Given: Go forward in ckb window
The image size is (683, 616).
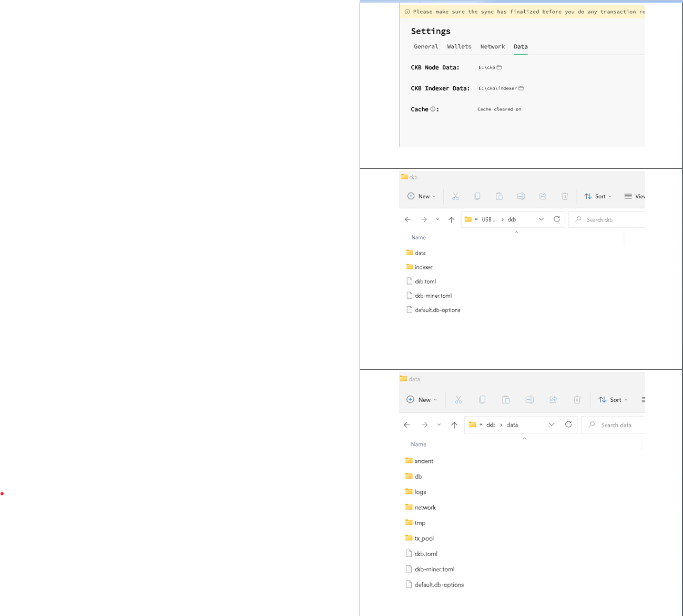Looking at the screenshot, I should (x=424, y=219).
